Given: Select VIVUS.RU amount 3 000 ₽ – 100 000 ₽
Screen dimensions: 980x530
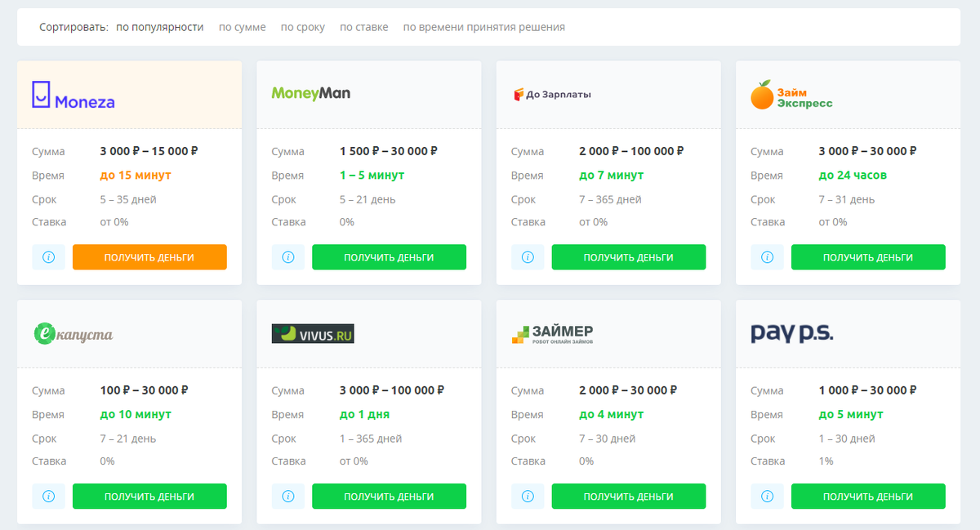Looking at the screenshot, I should (392, 390).
